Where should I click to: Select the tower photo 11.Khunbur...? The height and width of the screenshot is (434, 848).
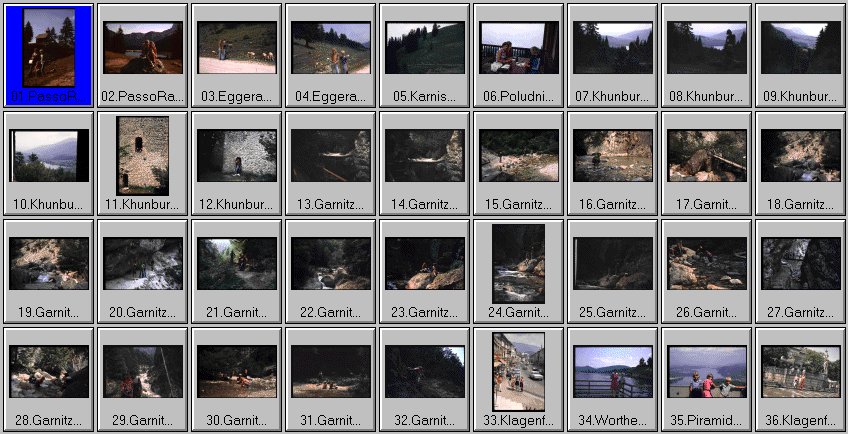click(143, 156)
